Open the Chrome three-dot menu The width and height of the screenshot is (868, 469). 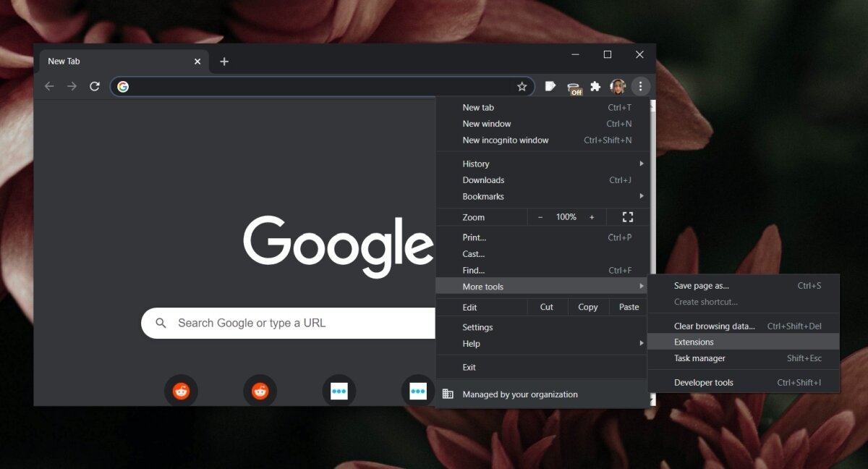click(x=640, y=86)
